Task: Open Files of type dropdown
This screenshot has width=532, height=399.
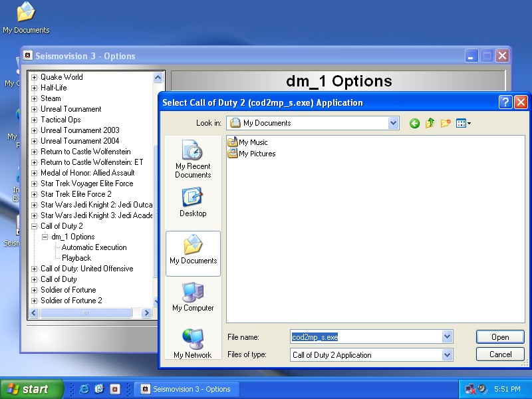Action: (447, 355)
